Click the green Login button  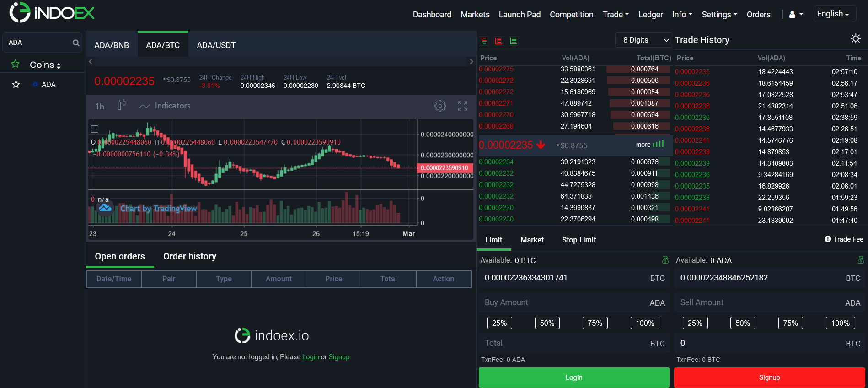573,377
